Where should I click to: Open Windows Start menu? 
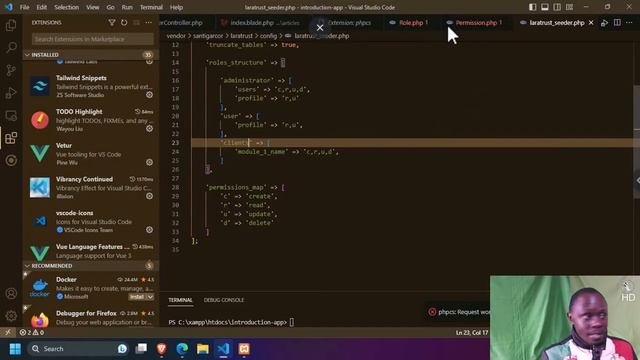(15, 349)
